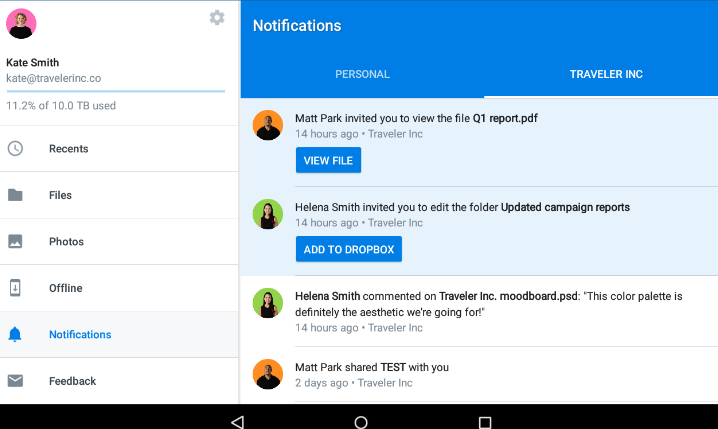Open Helena Smith's moodboard comment notification
This screenshot has height=429, width=718.
(x=479, y=311)
